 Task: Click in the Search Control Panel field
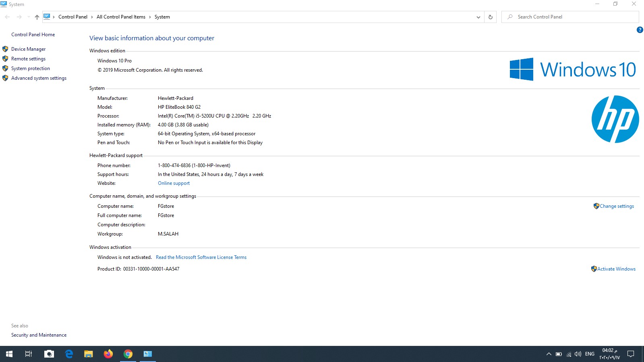(570, 17)
